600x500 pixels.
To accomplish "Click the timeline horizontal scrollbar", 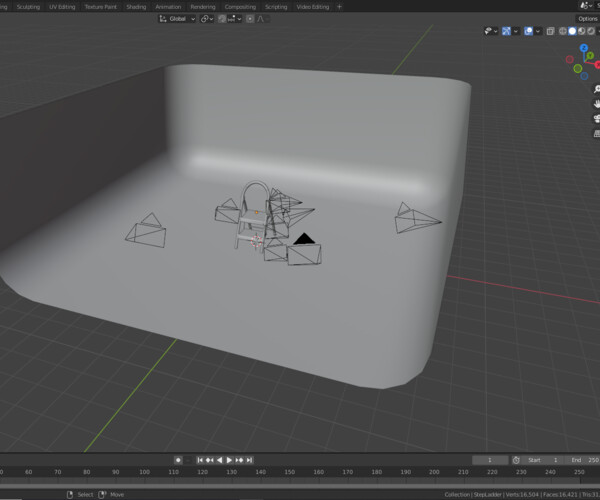I will (x=300, y=486).
